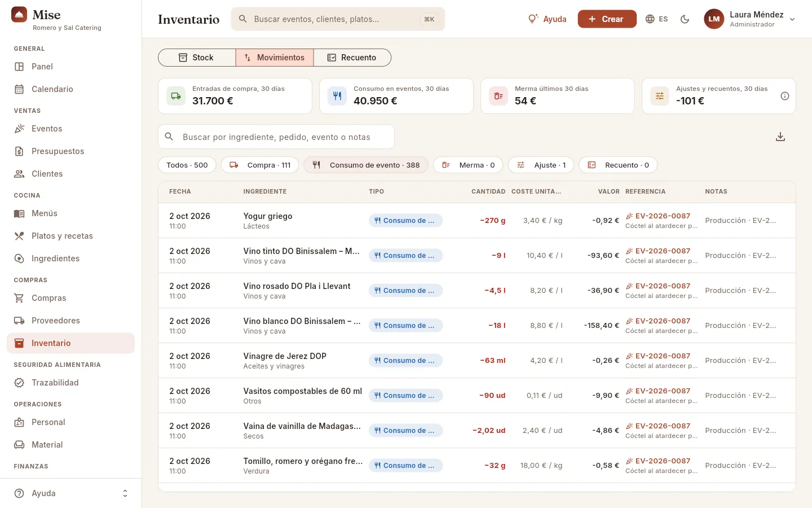Open Ayuda in the top bar
The height and width of the screenshot is (508, 812).
click(547, 19)
